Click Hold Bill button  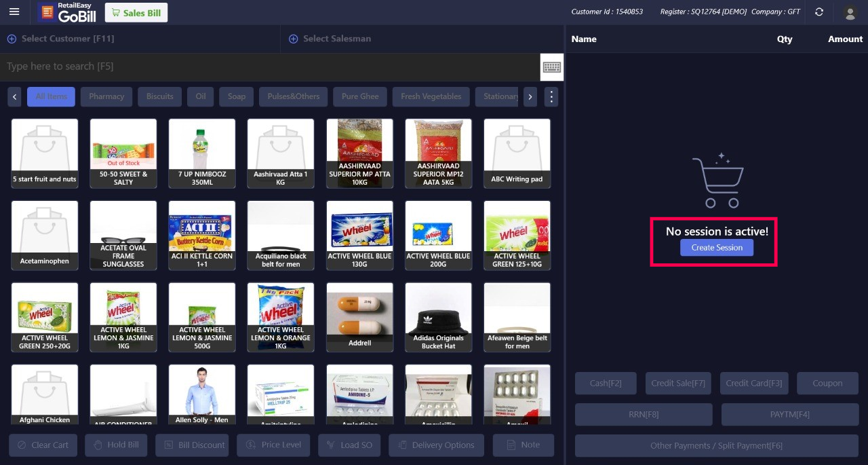[116, 445]
